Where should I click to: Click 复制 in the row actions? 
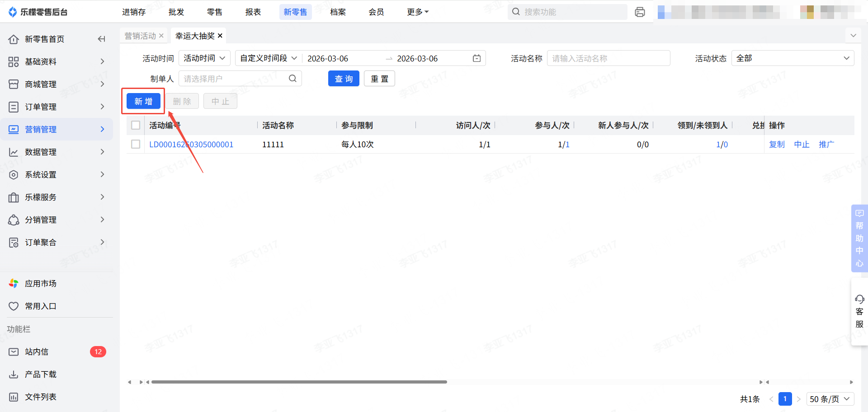(x=777, y=144)
